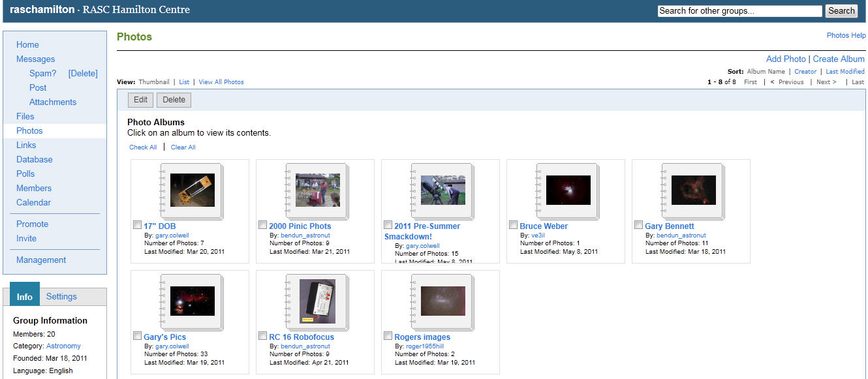Click the search for other groups field
Screen dimensions: 868x379
pos(739,11)
